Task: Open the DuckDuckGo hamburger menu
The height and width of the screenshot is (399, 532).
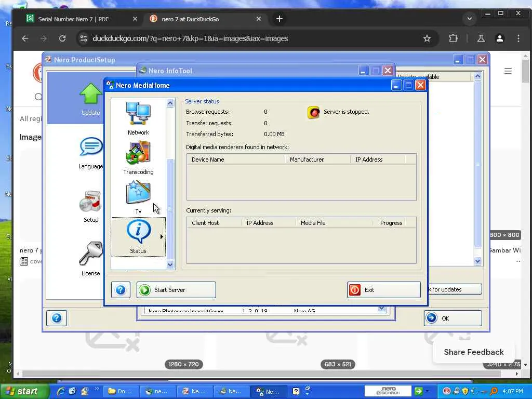Action: click(508, 71)
